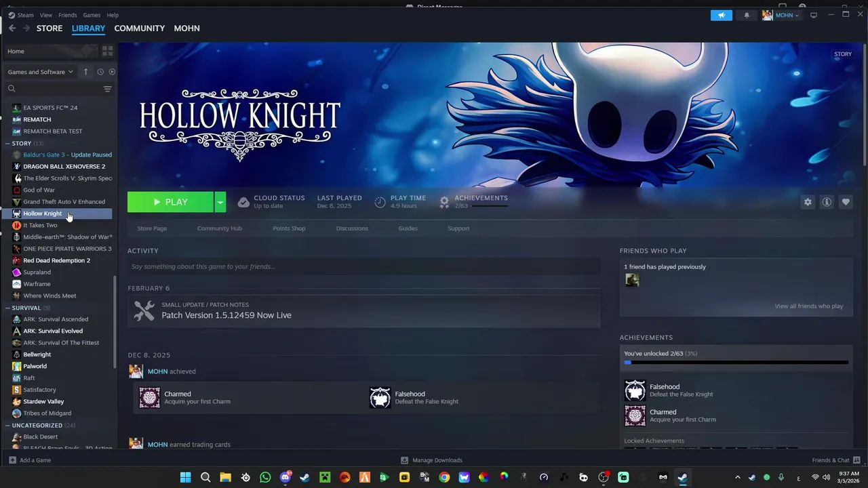
Task: Open the game info icon
Action: pos(827,202)
